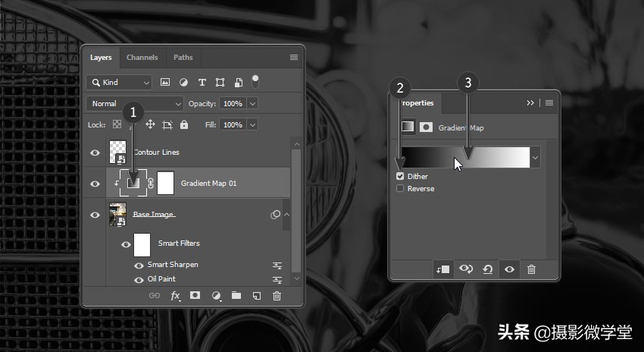Click scroll up arrow in Layers panel
This screenshot has height=352, width=644.
point(297,144)
